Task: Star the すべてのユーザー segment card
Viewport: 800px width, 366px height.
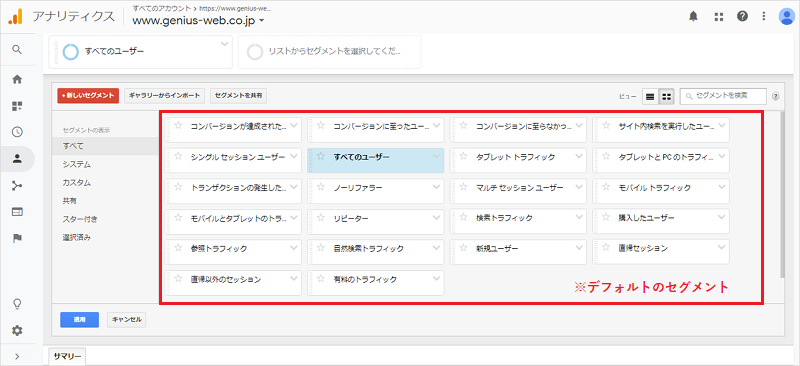Action: (x=321, y=156)
